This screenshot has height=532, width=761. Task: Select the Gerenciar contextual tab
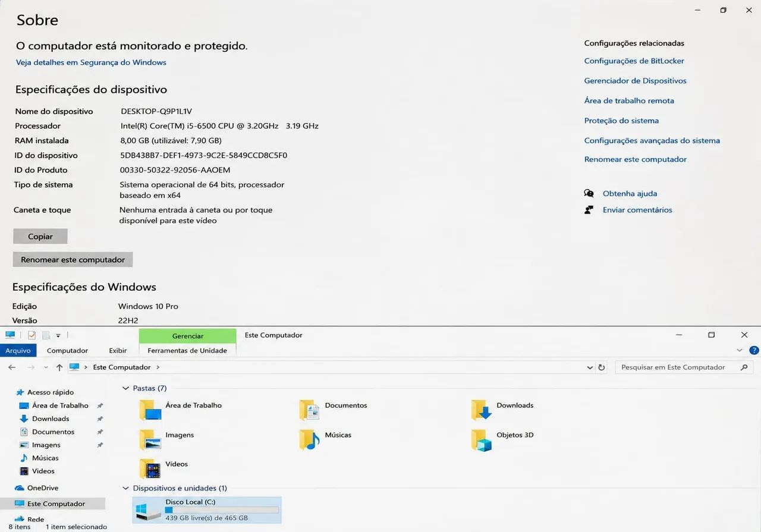188,336
